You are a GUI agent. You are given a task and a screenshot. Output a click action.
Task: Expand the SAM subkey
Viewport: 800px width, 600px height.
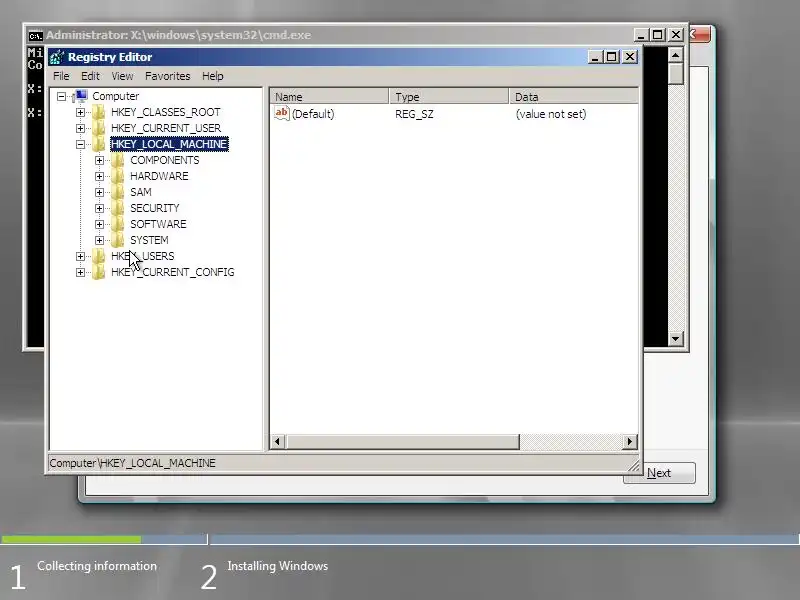[x=99, y=192]
